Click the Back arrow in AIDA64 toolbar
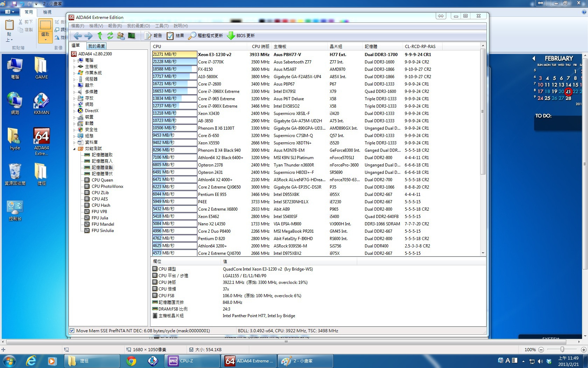The width and height of the screenshot is (588, 368). pos(78,36)
